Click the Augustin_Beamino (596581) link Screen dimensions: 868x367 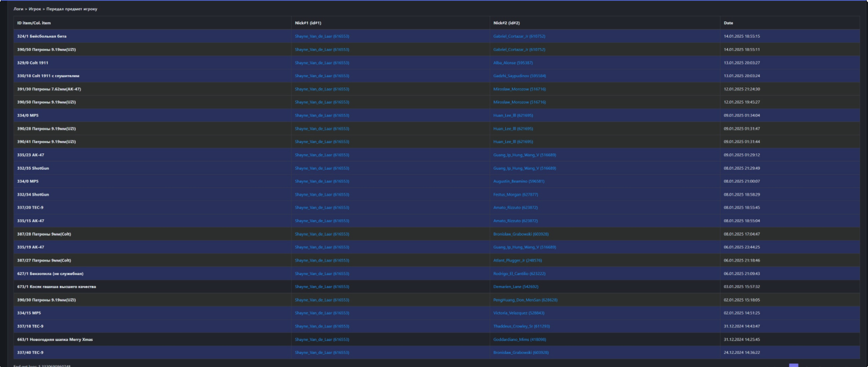519,181
